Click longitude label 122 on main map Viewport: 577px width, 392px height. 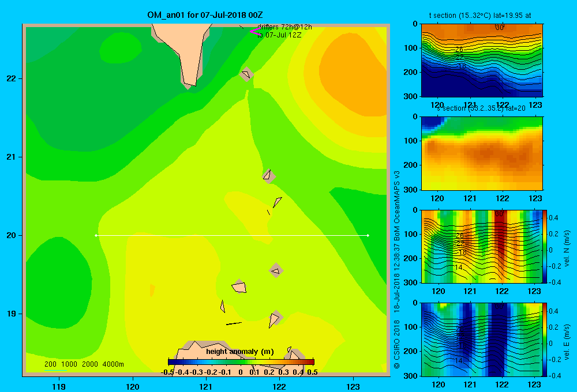pos(280,386)
